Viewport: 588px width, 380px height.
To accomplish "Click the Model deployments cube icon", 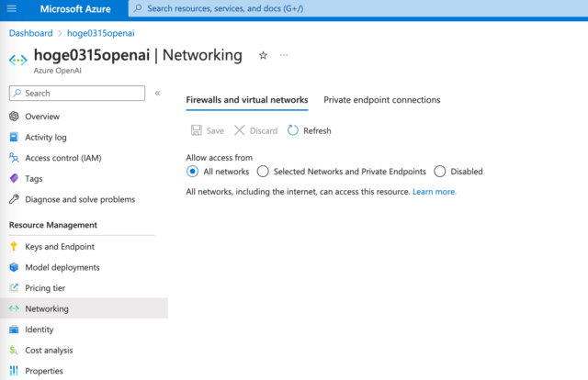I will pos(14,267).
